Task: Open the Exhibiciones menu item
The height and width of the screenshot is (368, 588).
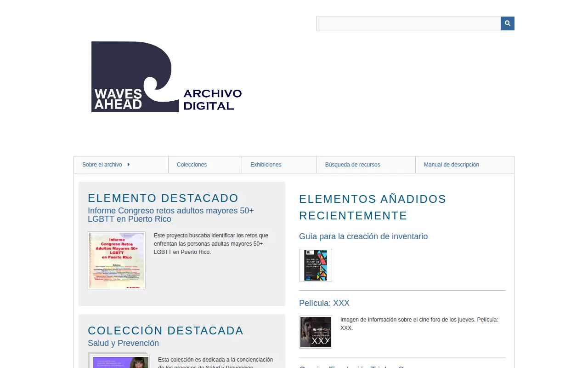Action: [x=279, y=165]
